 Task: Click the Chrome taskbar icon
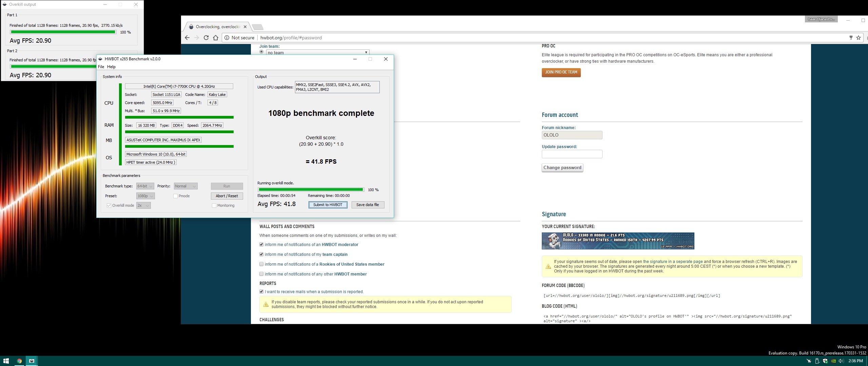coord(19,361)
